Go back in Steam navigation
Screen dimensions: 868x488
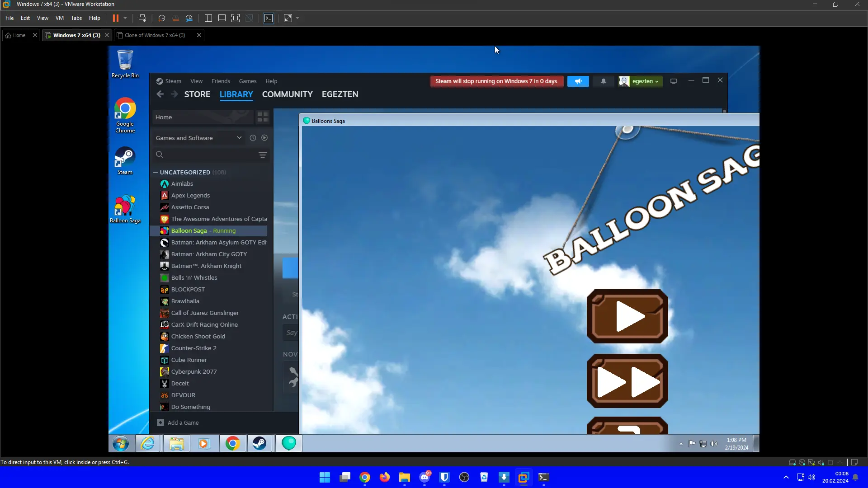[x=160, y=94]
